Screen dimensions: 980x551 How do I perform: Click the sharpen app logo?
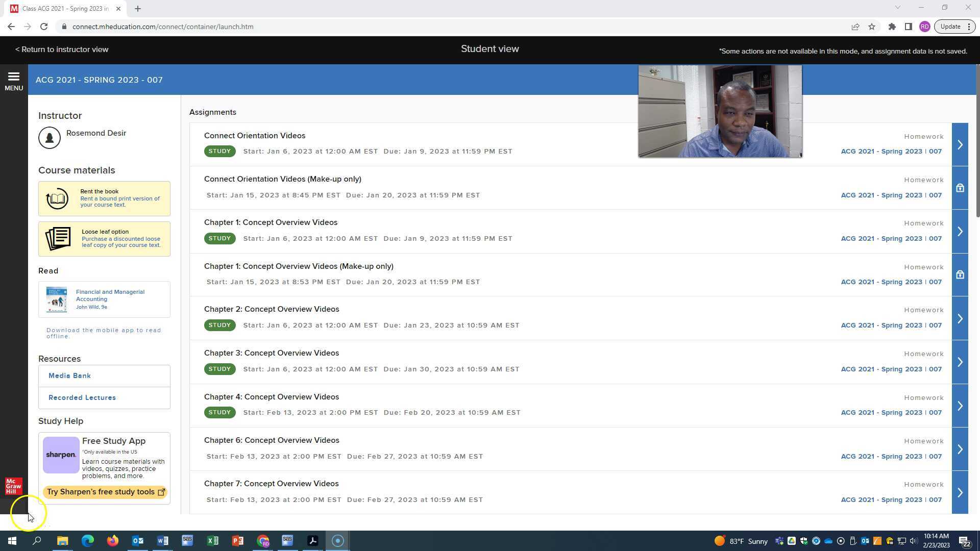(x=61, y=455)
